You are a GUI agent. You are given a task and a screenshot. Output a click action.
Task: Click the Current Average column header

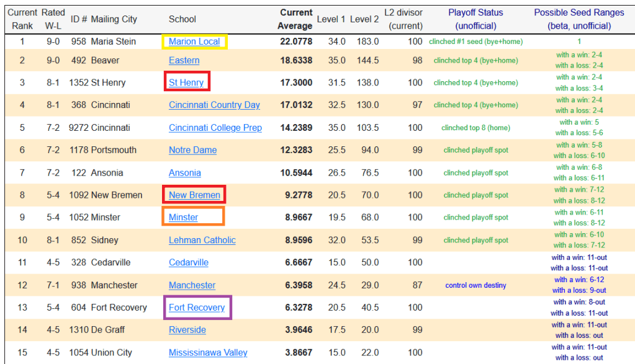tap(295, 19)
